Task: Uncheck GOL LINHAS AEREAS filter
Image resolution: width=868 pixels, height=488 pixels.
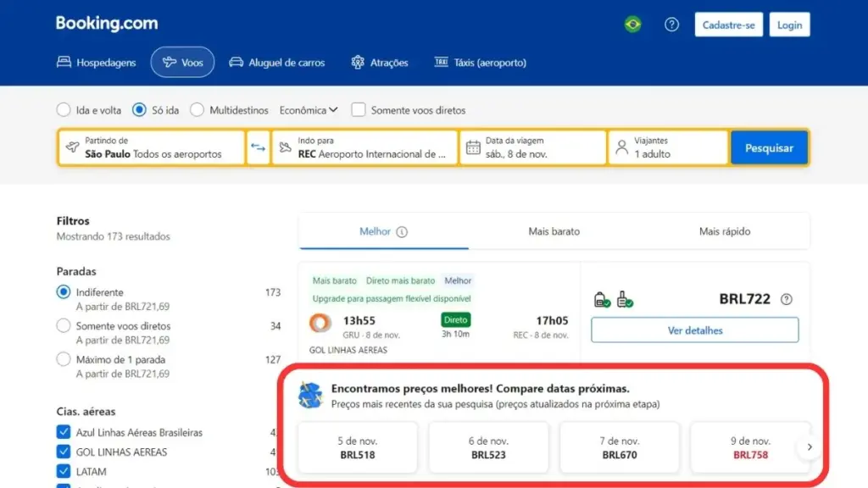Action: coord(64,452)
